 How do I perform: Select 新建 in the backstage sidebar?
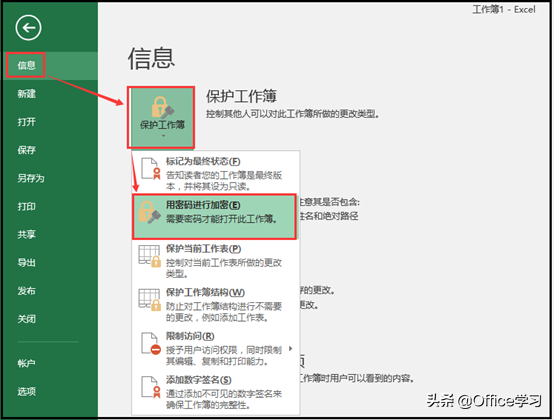click(27, 94)
